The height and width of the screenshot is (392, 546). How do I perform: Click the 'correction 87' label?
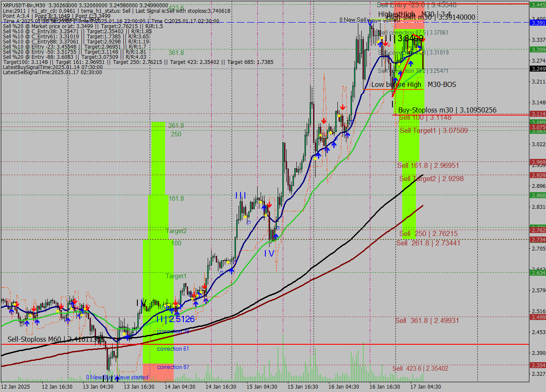[x=173, y=367]
